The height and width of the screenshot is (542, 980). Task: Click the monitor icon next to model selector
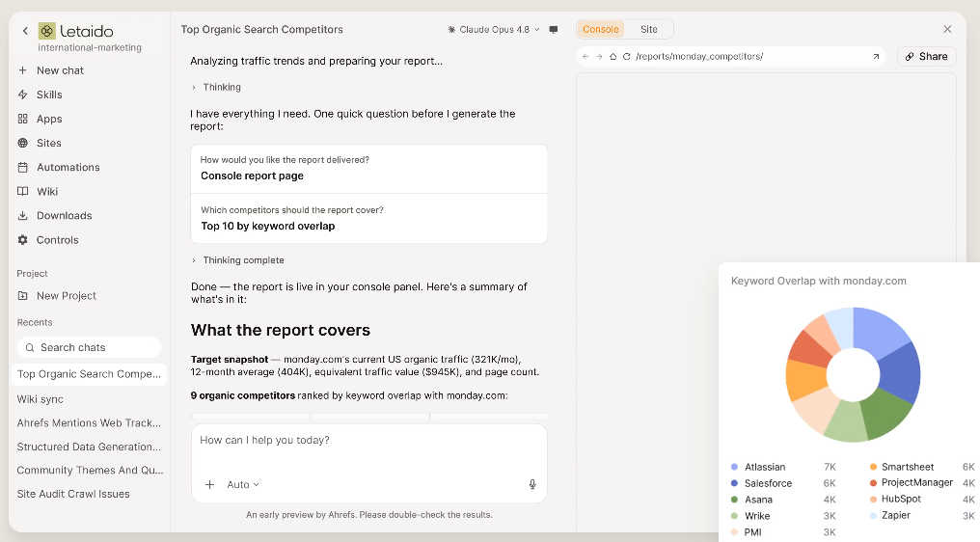[x=553, y=29]
